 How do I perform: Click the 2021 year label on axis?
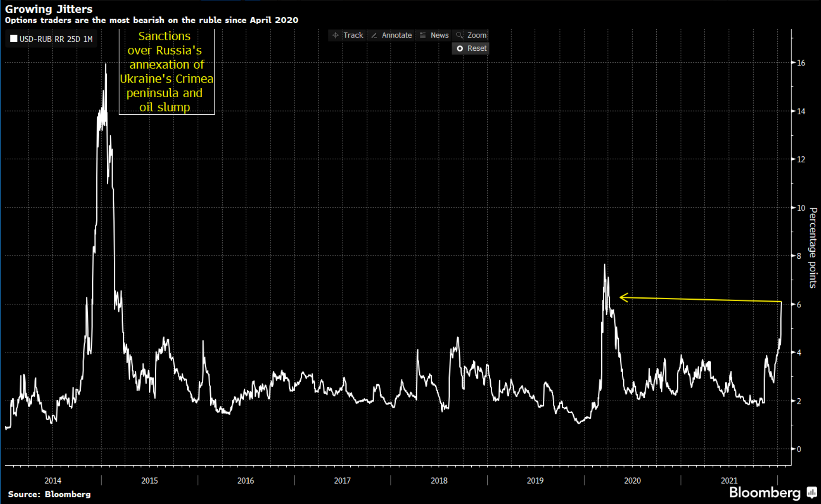click(x=729, y=481)
